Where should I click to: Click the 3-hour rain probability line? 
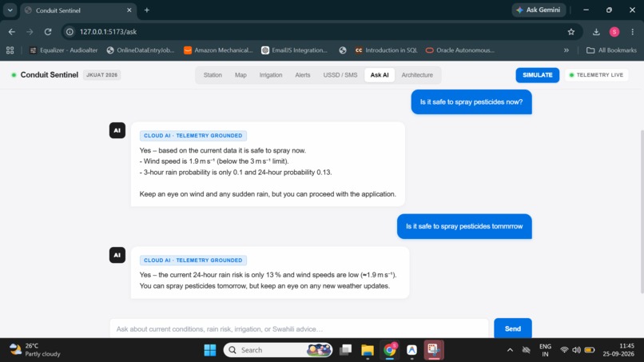[x=236, y=173]
